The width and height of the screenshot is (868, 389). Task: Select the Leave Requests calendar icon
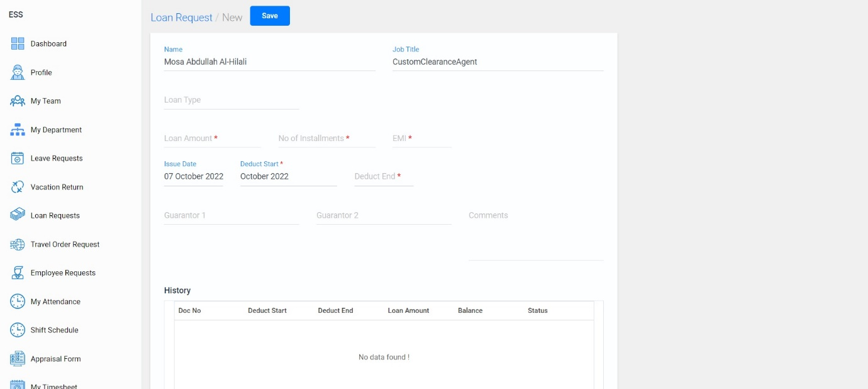(18, 158)
